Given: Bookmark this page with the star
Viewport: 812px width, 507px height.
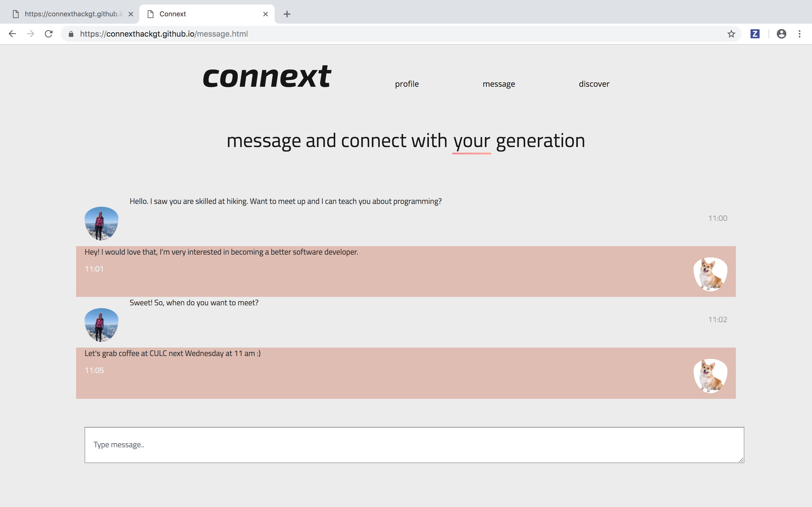Looking at the screenshot, I should click(x=731, y=34).
